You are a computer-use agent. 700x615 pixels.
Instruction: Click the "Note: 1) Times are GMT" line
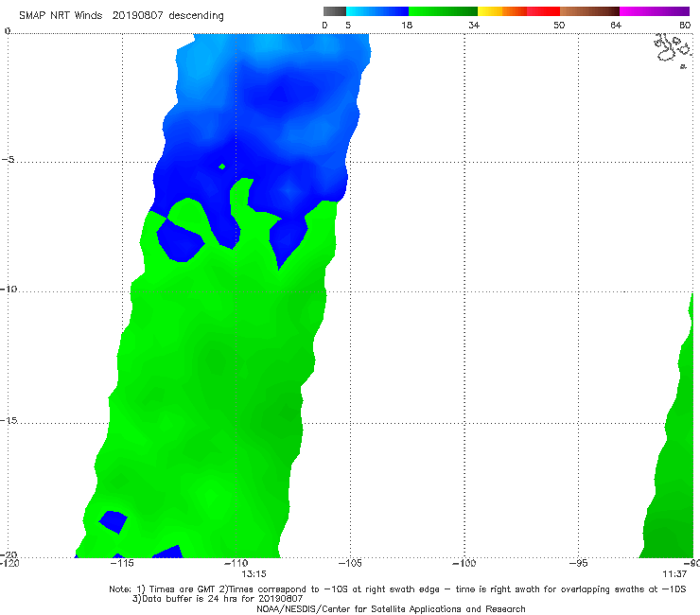click(397, 589)
